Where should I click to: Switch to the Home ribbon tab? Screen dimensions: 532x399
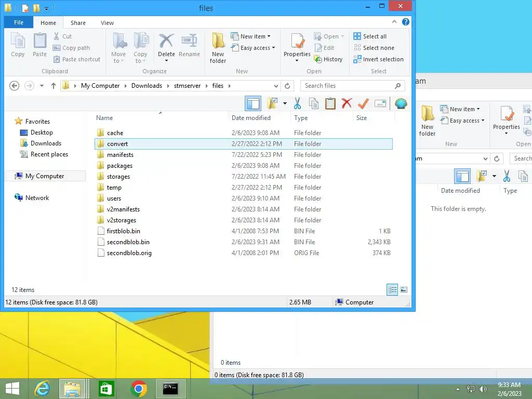click(x=48, y=23)
